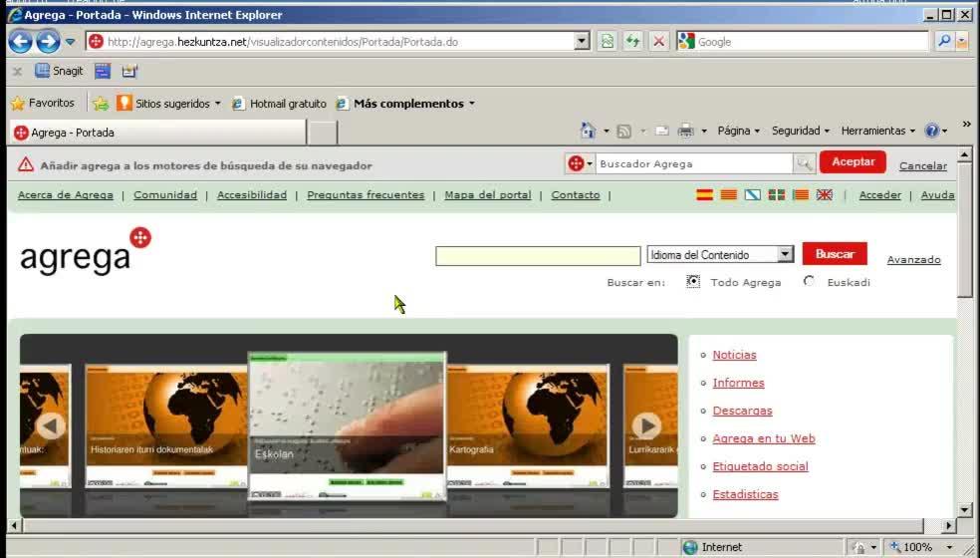Click the Snagit window capture icon
The height and width of the screenshot is (558, 980).
(x=103, y=72)
